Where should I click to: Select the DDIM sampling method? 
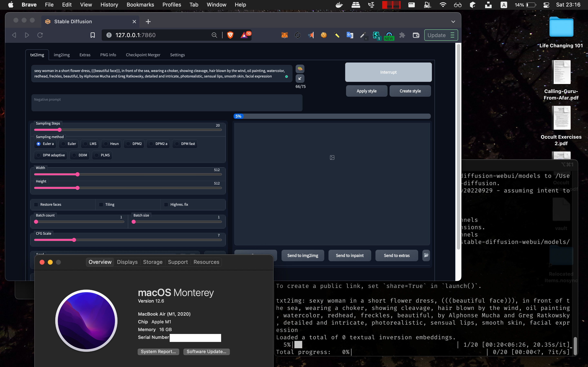(74, 155)
